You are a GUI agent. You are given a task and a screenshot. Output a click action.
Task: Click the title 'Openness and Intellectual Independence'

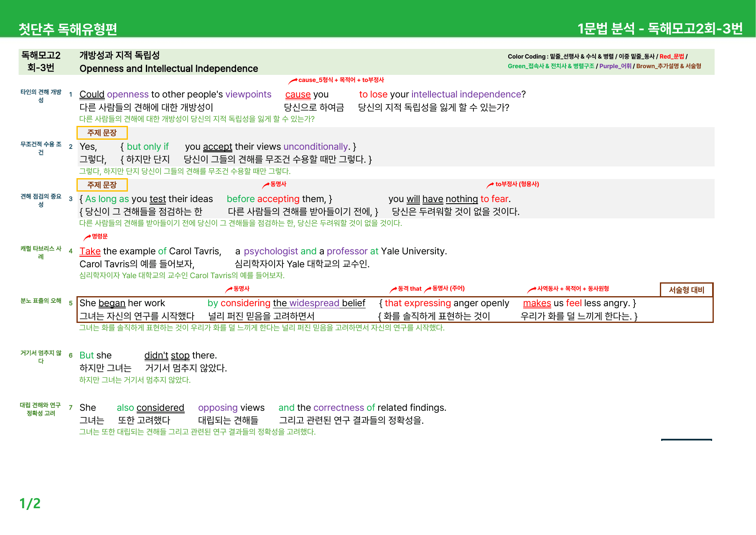click(168, 69)
